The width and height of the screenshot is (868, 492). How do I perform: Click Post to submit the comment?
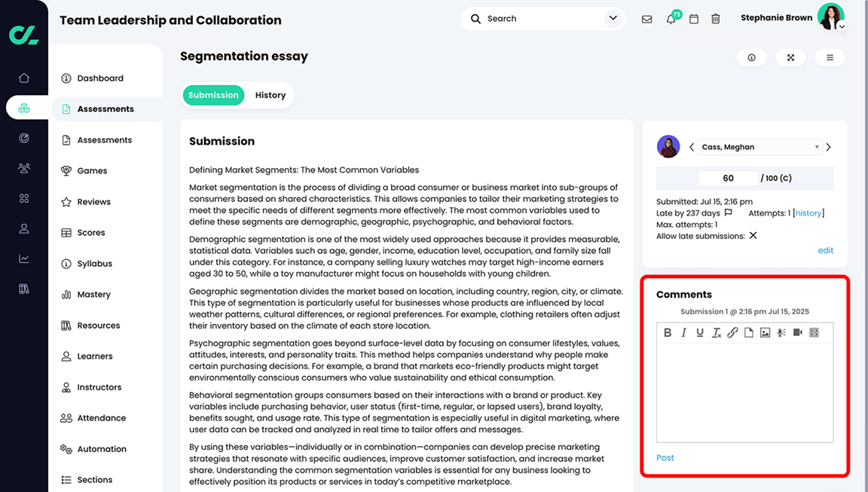click(665, 457)
